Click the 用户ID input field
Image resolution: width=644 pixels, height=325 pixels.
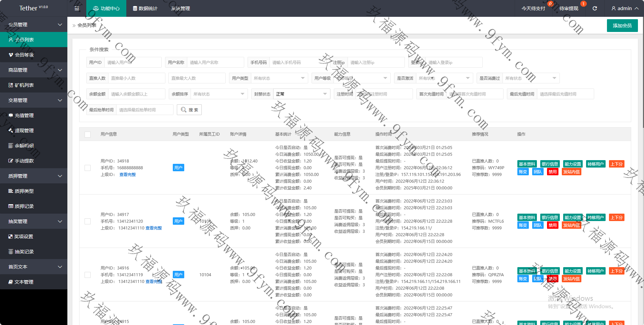[133, 62]
